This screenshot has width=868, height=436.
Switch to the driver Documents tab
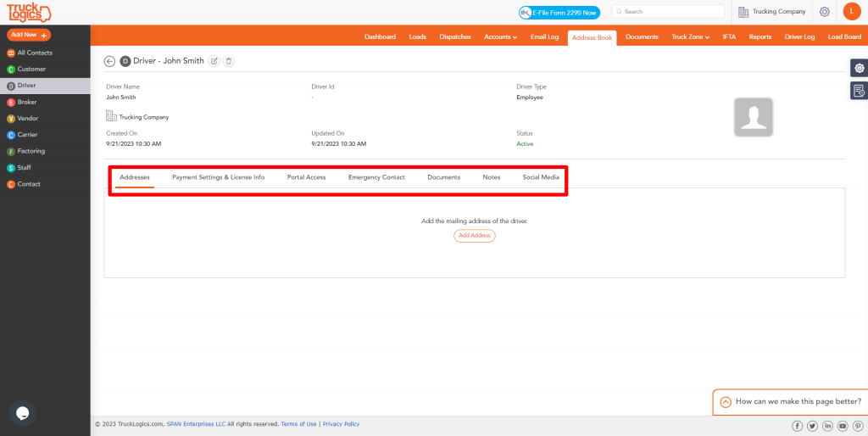point(443,177)
